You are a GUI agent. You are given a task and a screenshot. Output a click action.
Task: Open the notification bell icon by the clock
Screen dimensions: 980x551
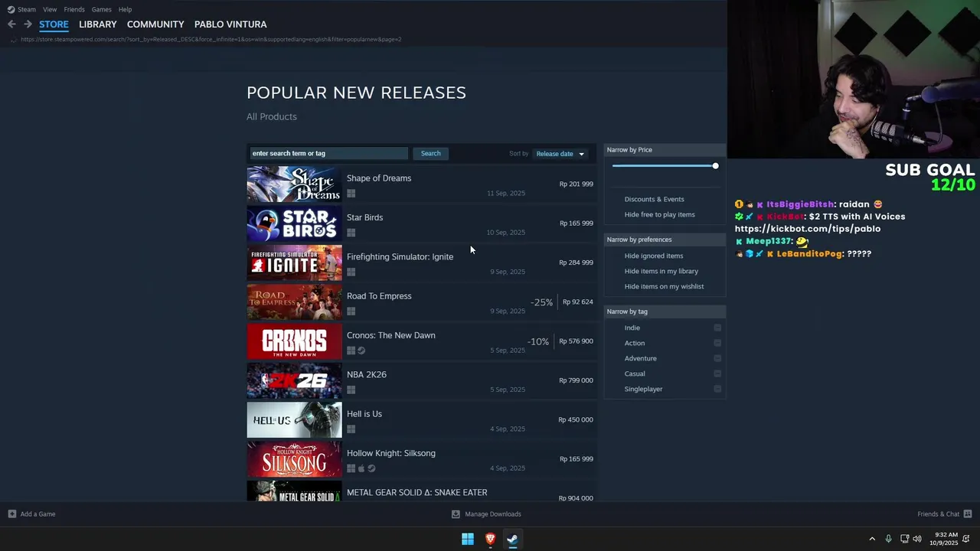click(x=966, y=539)
